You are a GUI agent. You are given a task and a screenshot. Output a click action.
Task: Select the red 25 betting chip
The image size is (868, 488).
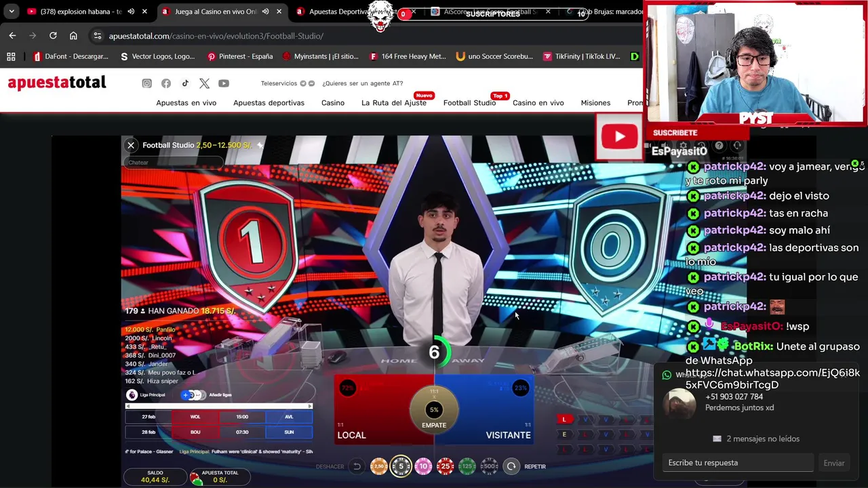(x=446, y=466)
